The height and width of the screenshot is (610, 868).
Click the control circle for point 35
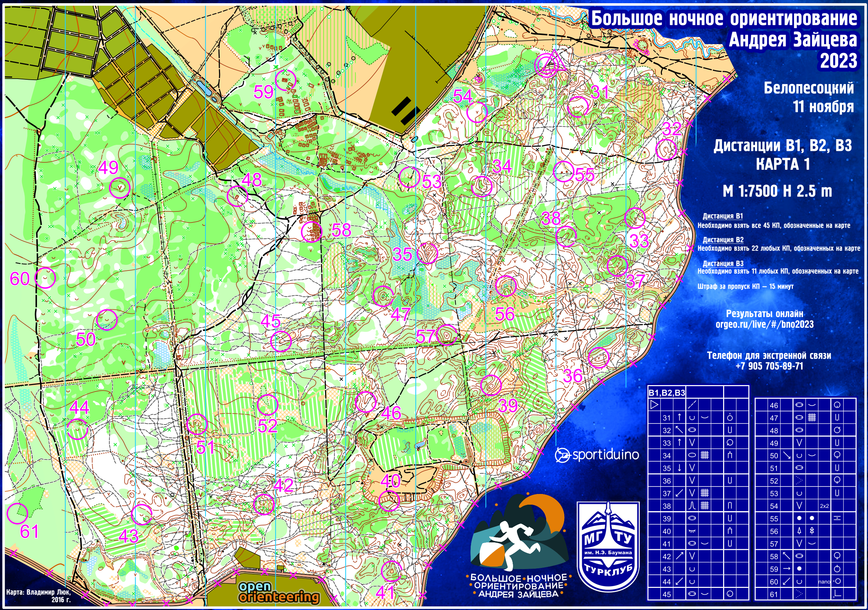click(x=427, y=253)
